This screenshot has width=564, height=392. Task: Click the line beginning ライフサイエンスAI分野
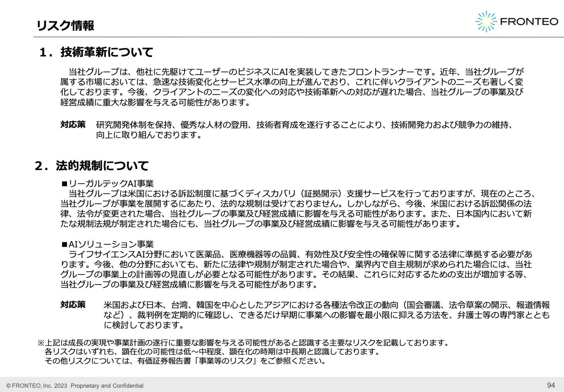[x=301, y=254]
